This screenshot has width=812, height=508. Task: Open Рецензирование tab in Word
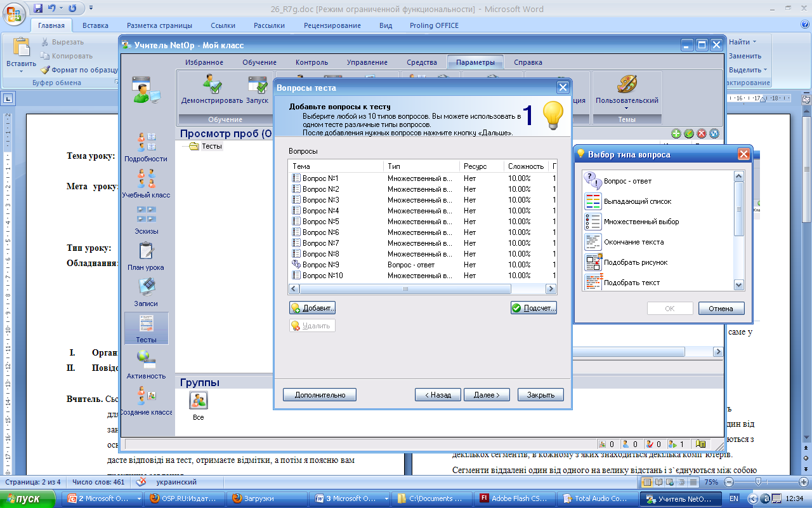(x=332, y=25)
